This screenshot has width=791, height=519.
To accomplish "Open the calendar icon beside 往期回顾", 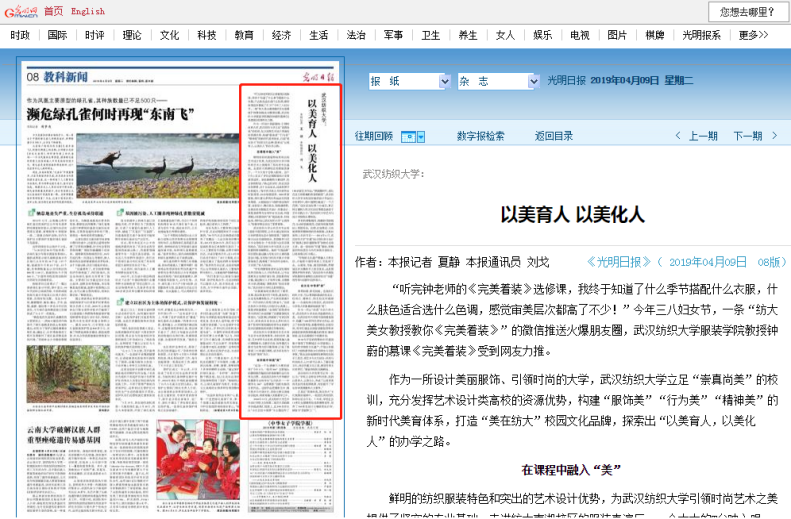I will (x=408, y=137).
